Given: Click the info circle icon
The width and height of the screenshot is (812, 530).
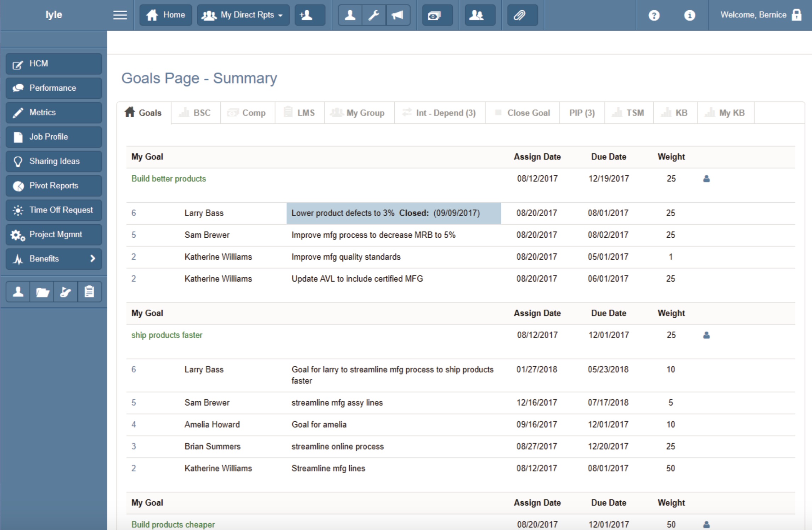Looking at the screenshot, I should (689, 15).
